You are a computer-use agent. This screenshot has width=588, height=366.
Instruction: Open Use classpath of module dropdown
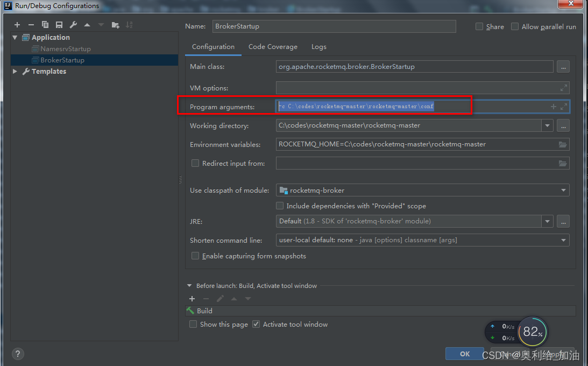563,191
